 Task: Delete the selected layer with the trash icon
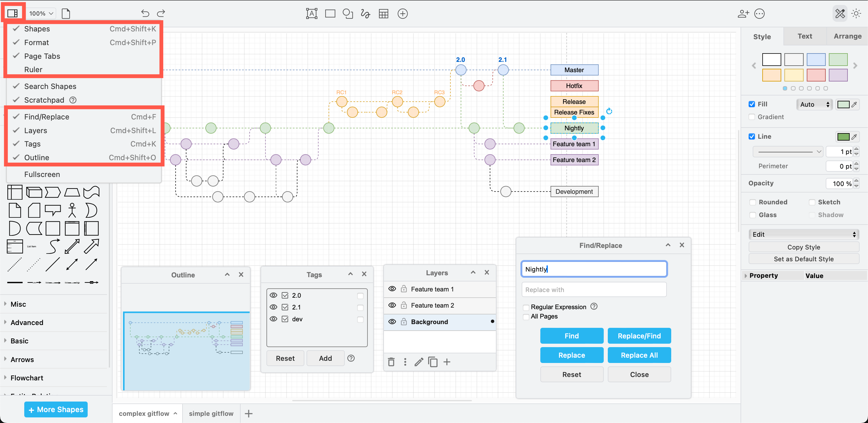pos(391,362)
